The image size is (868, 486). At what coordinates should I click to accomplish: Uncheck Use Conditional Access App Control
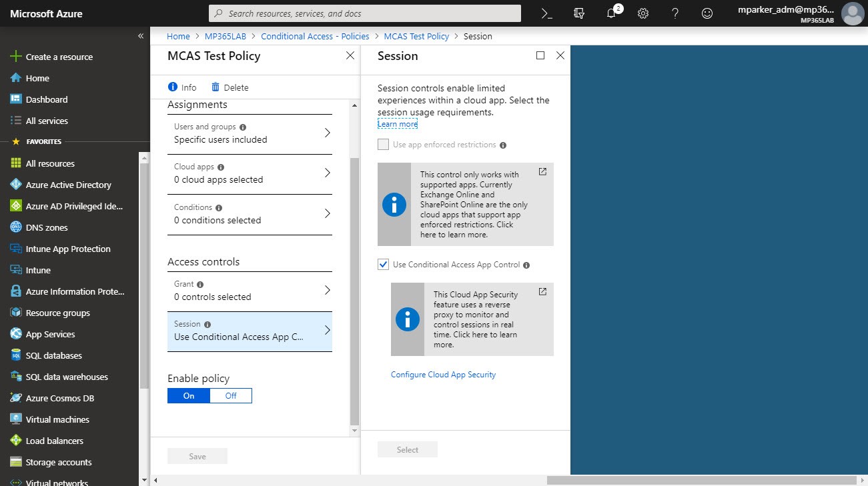point(383,265)
